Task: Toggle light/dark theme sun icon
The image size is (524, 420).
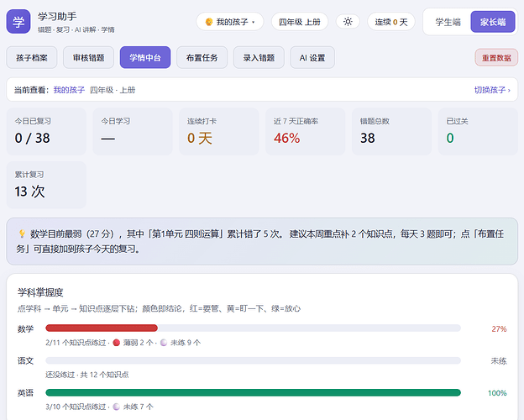Action: pos(348,22)
